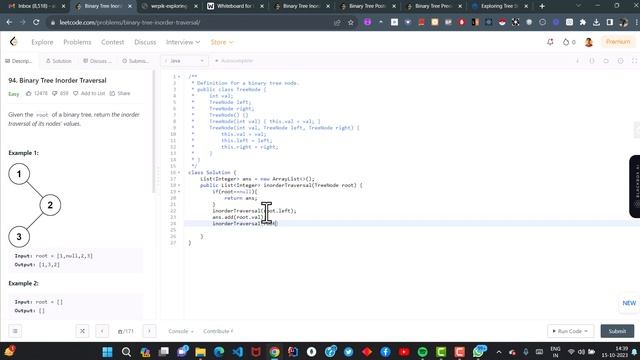Open YouTube icon in the taskbar

pos(404,352)
